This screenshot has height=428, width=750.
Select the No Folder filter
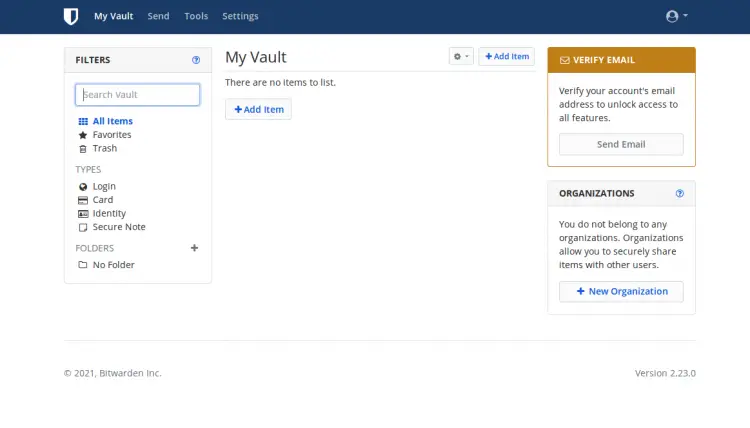coord(113,265)
